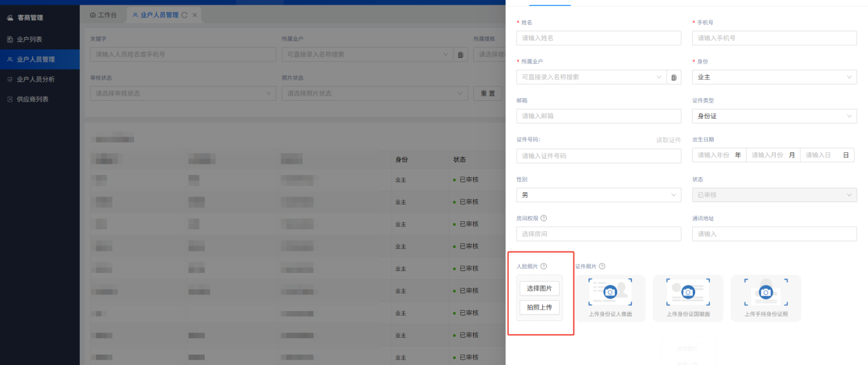This screenshot has height=365, width=868.
Task: Click help icon next to 证件照片
Action: (x=602, y=267)
